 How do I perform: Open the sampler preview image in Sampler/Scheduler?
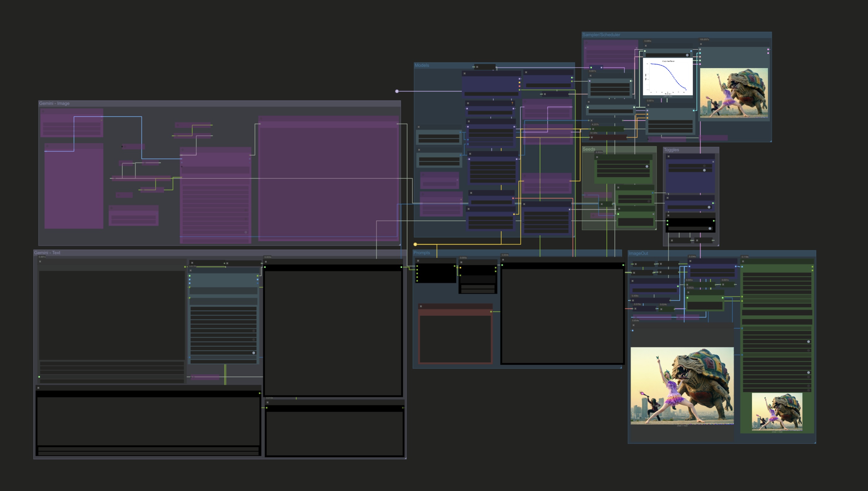(734, 93)
